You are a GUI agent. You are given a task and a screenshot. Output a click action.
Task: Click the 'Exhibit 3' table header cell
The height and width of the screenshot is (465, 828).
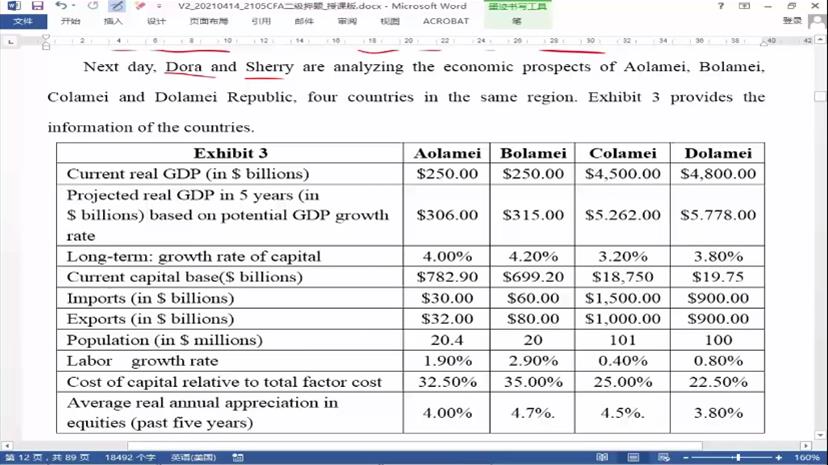(230, 153)
